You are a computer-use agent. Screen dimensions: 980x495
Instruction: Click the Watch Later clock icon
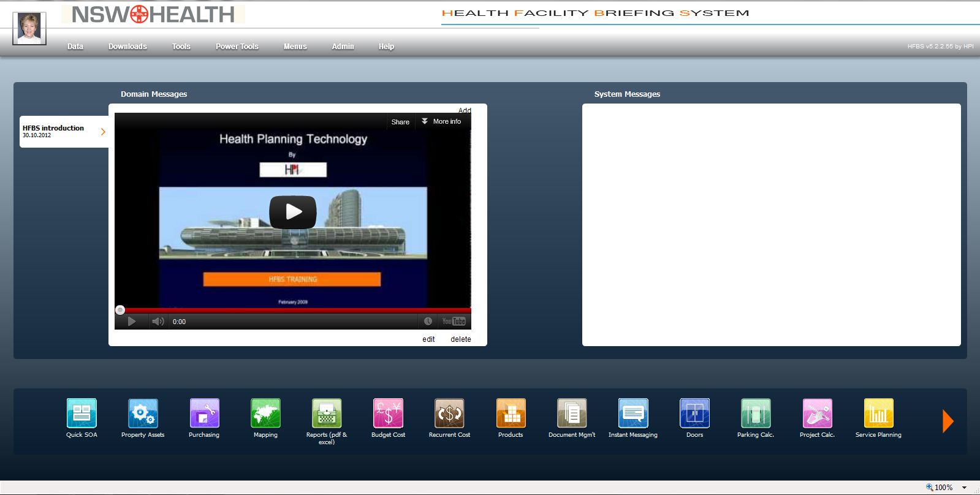coord(428,321)
